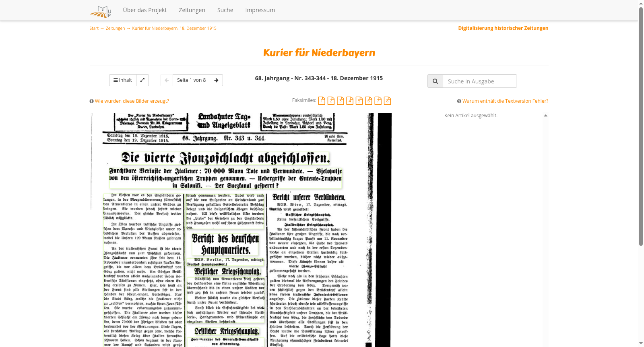Screen dimensions: 644x347
Task: Select headline 'Die vierte Isonzoschlacht abgeschlossen'
Action: click(226, 158)
